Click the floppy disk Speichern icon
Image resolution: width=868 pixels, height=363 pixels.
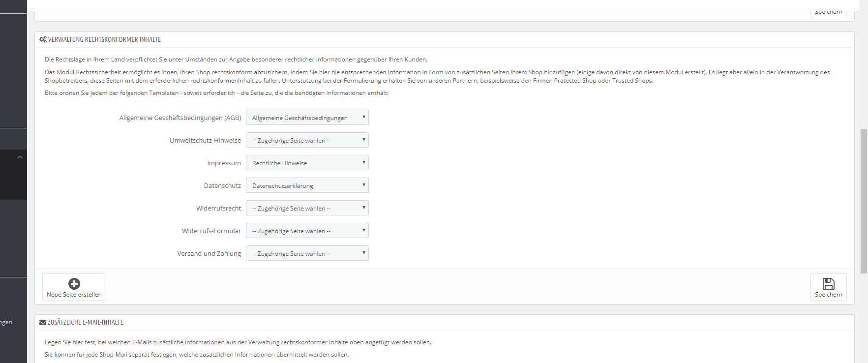pos(828,284)
